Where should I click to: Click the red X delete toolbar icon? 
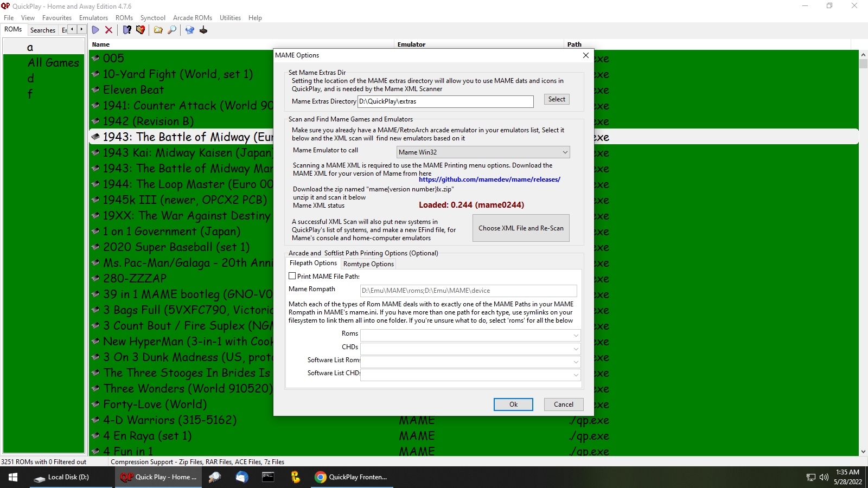pyautogui.click(x=108, y=30)
